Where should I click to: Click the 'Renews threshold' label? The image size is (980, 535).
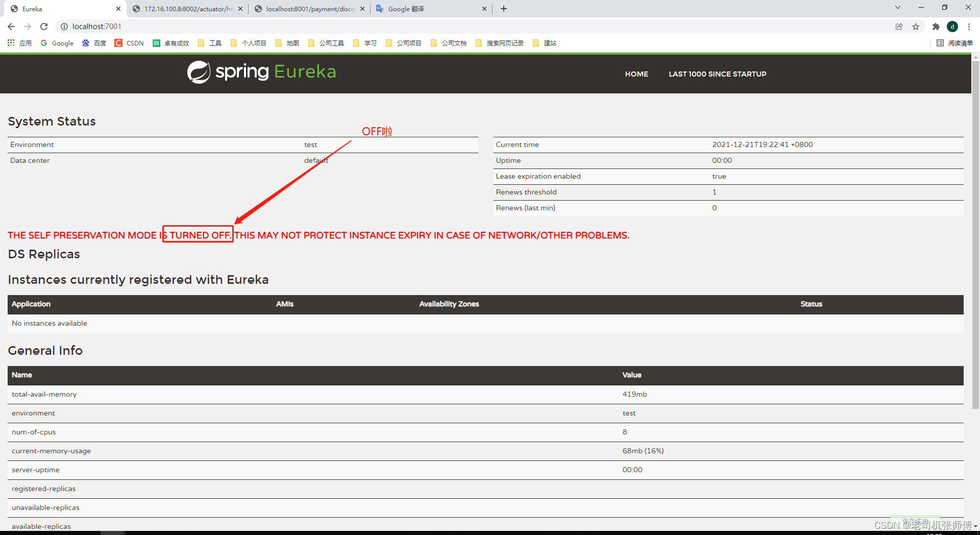526,192
